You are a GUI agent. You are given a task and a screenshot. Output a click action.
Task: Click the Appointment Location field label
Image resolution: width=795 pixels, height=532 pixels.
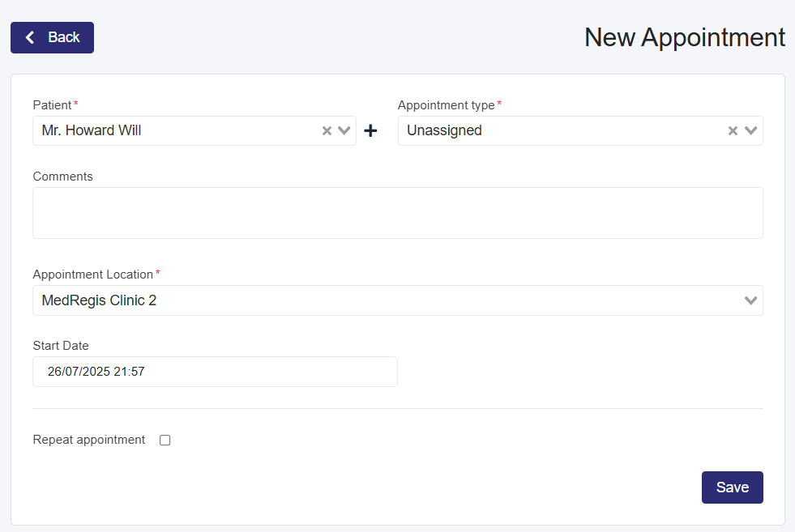point(93,275)
